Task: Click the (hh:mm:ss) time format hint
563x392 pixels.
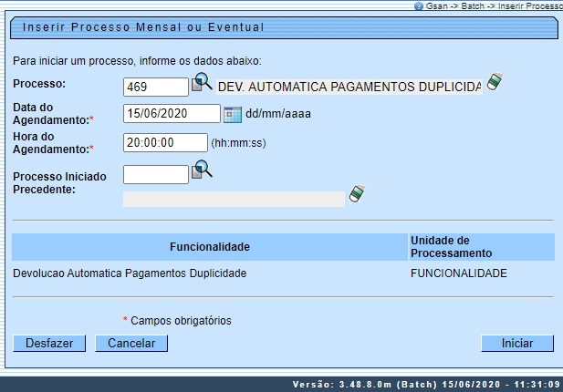Action: click(238, 143)
